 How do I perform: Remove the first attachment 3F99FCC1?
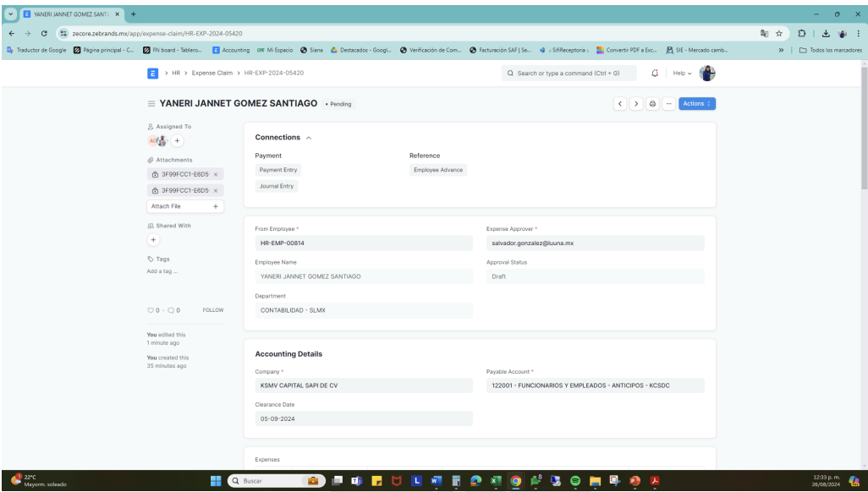click(x=216, y=174)
